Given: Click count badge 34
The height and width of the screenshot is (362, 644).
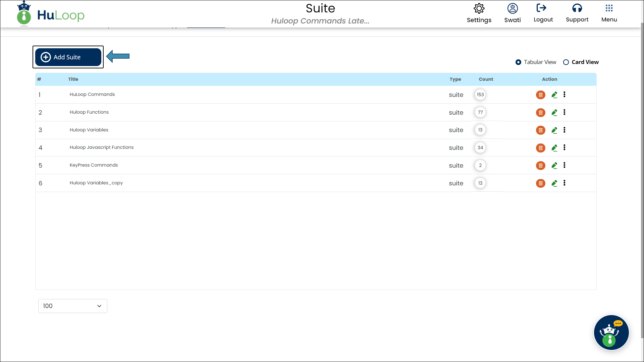Looking at the screenshot, I should coord(480,148).
